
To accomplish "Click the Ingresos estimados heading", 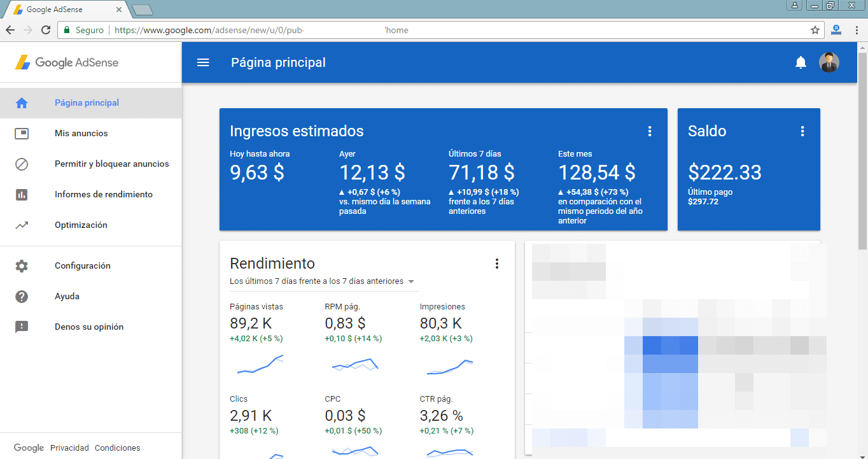I will (297, 131).
